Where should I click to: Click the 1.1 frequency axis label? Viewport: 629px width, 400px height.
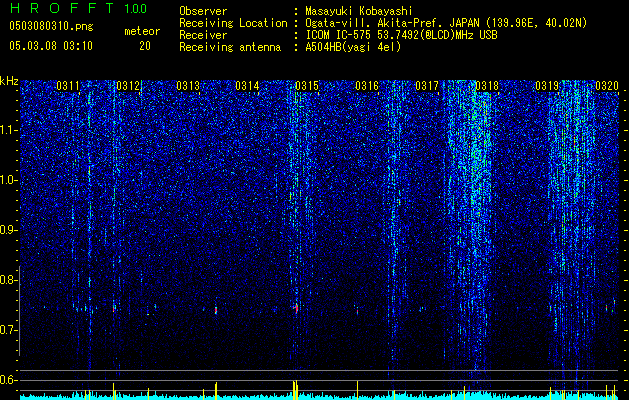8,130
